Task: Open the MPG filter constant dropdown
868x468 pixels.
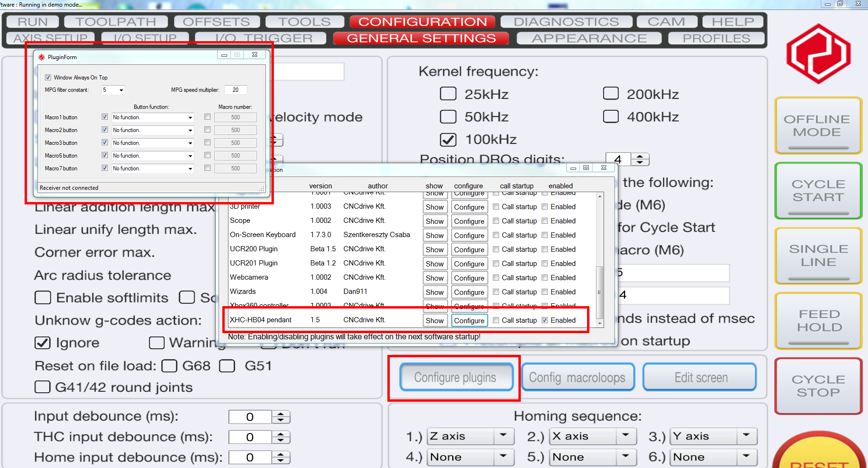Action: [121, 90]
